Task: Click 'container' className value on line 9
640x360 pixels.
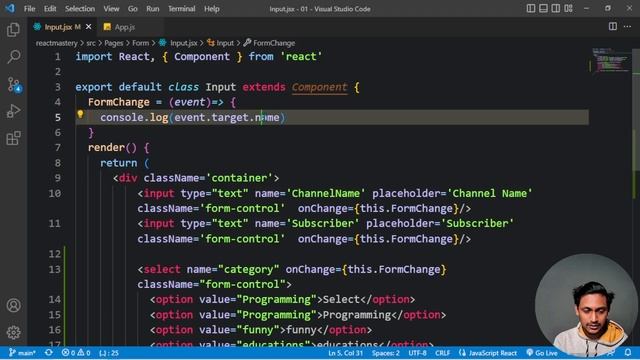Action: click(x=239, y=178)
